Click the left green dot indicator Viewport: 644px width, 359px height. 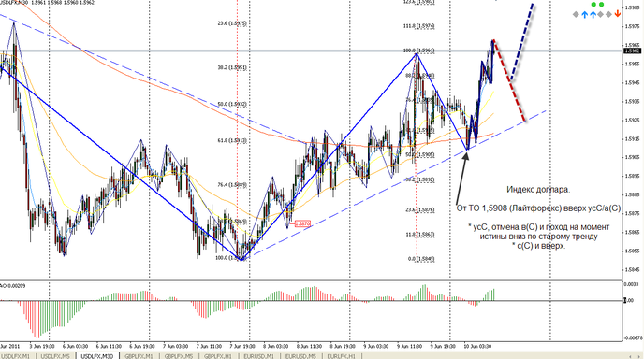[x=593, y=5]
